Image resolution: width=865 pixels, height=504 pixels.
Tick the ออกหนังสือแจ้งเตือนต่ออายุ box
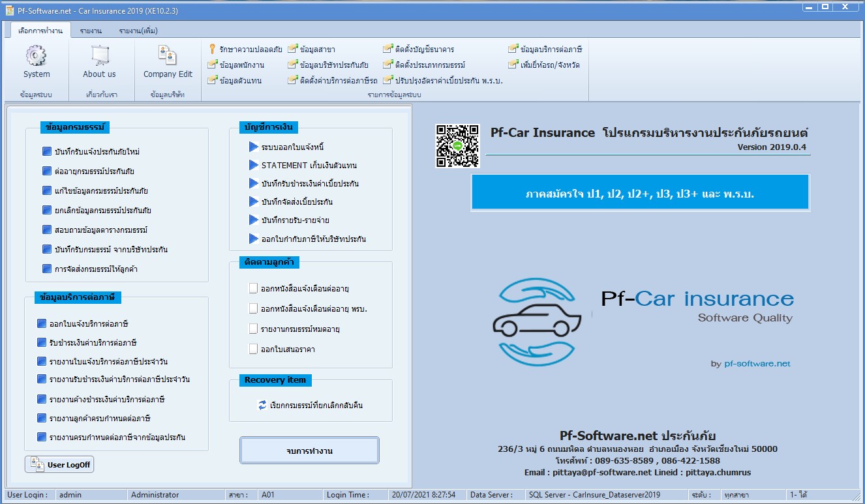[x=253, y=288]
